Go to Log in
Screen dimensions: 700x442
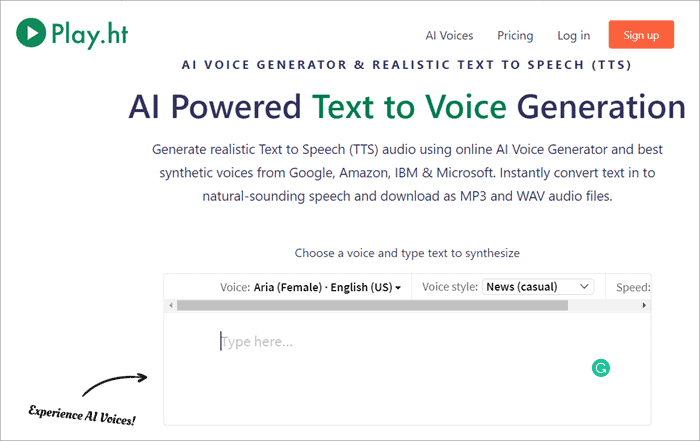[x=574, y=36]
